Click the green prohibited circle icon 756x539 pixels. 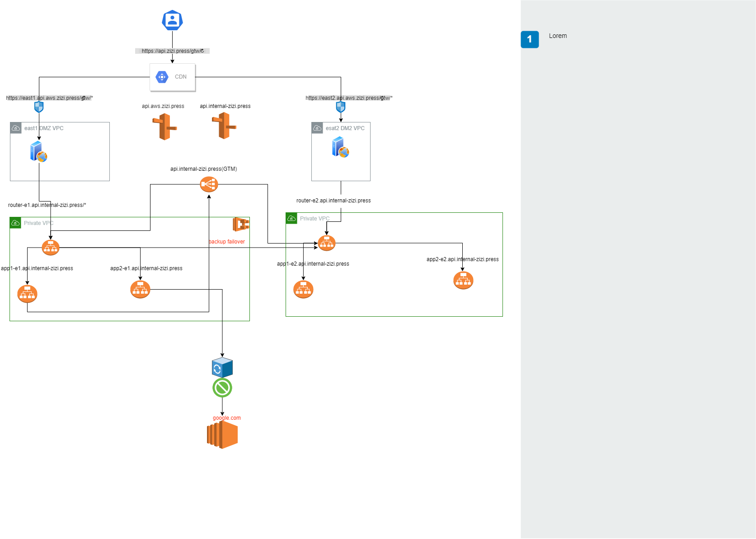click(x=222, y=388)
